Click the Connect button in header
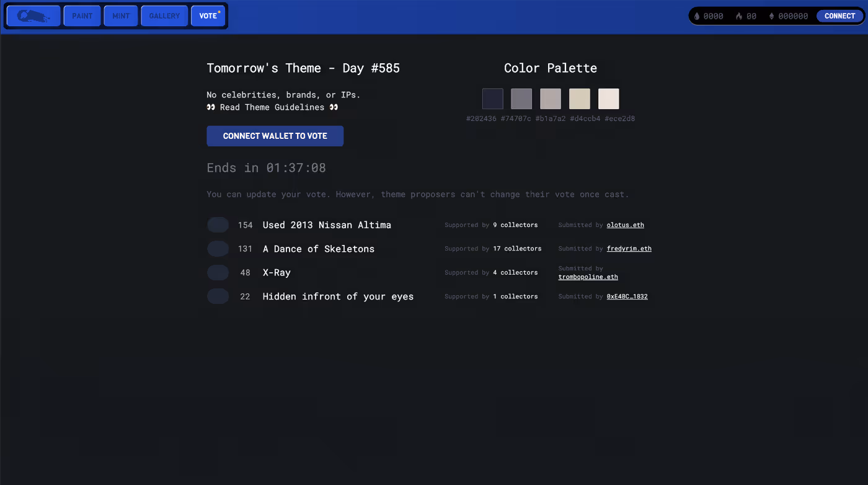 (x=839, y=16)
